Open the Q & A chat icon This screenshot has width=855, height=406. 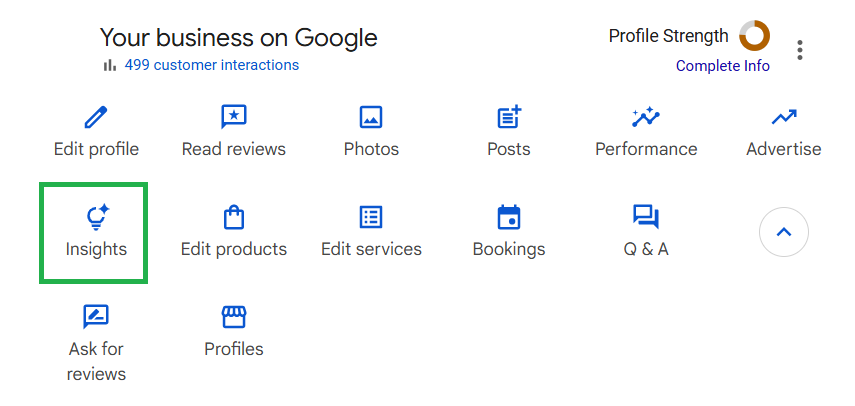pos(646,217)
